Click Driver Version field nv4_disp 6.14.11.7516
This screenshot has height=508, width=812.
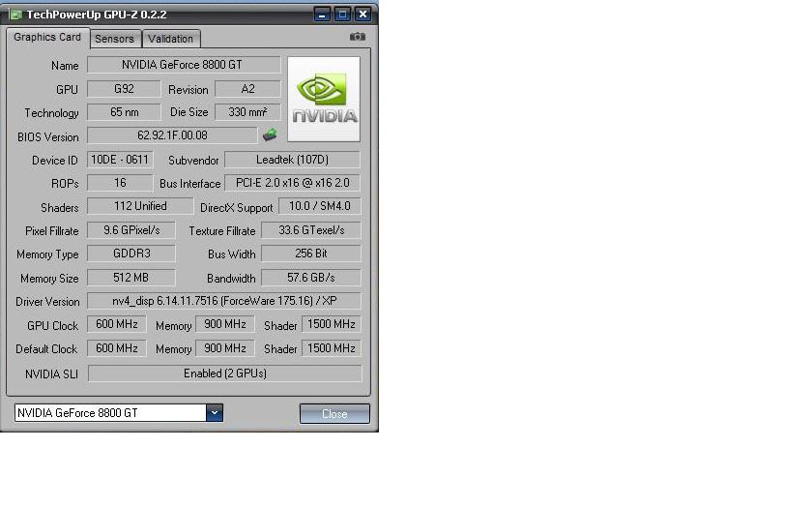tap(224, 301)
